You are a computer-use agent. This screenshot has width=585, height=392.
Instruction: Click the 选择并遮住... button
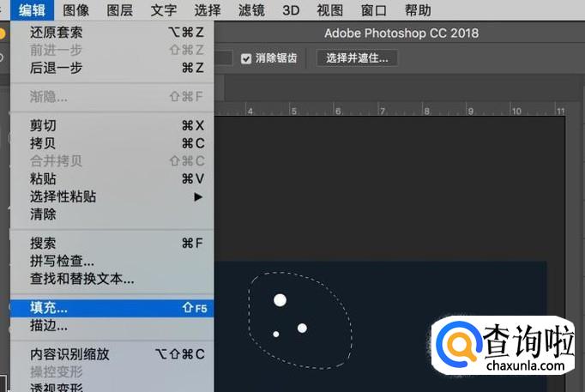point(357,58)
